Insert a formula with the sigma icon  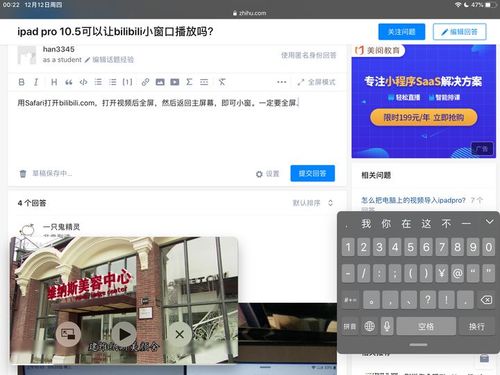(x=189, y=82)
